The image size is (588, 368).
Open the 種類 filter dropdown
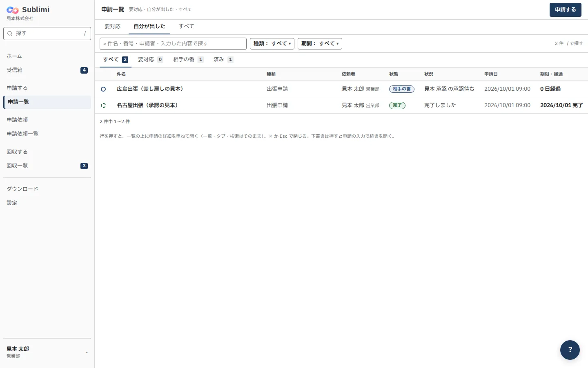click(272, 44)
